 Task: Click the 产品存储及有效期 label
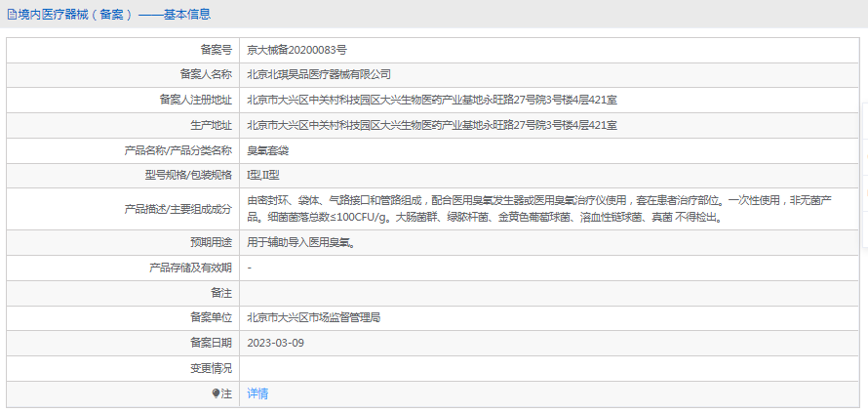(x=190, y=268)
